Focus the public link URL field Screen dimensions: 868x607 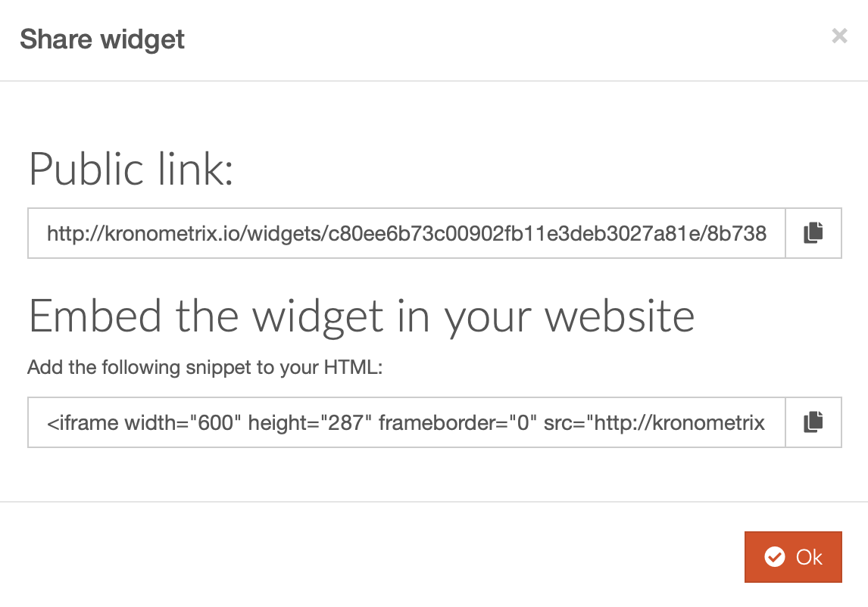click(x=406, y=233)
